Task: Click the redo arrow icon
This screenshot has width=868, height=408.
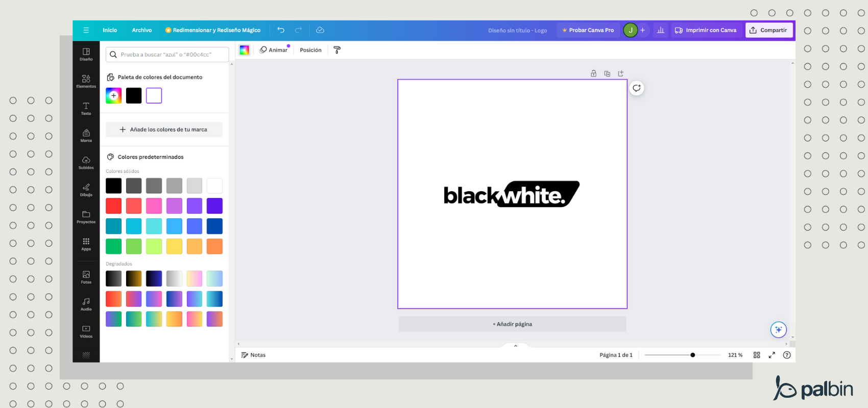Action: click(298, 30)
